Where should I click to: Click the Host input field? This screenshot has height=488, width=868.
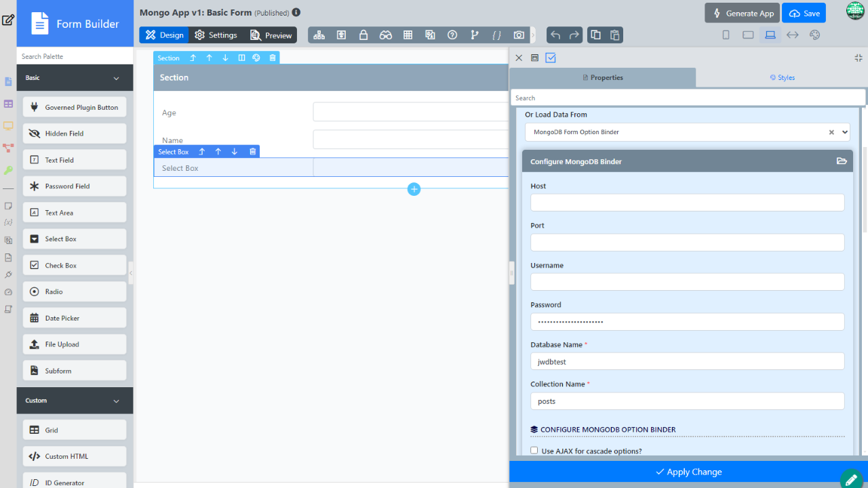pyautogui.click(x=687, y=203)
